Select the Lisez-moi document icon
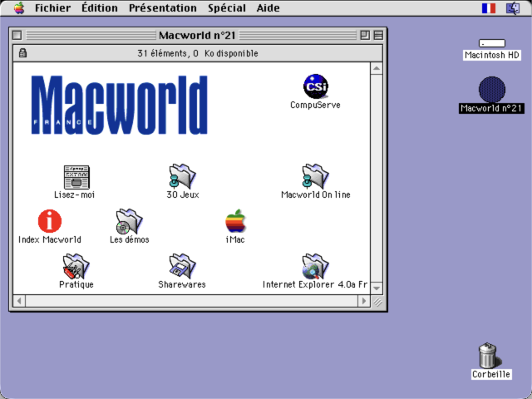Screen dimensions: 532x399 [x=76, y=177]
